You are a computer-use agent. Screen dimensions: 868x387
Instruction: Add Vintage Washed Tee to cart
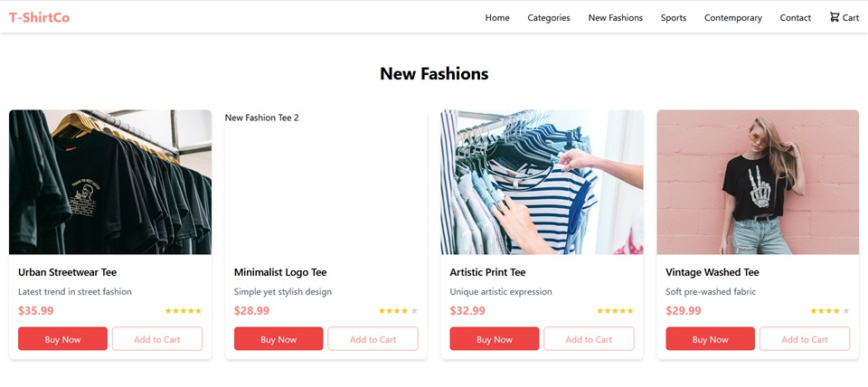coord(805,339)
